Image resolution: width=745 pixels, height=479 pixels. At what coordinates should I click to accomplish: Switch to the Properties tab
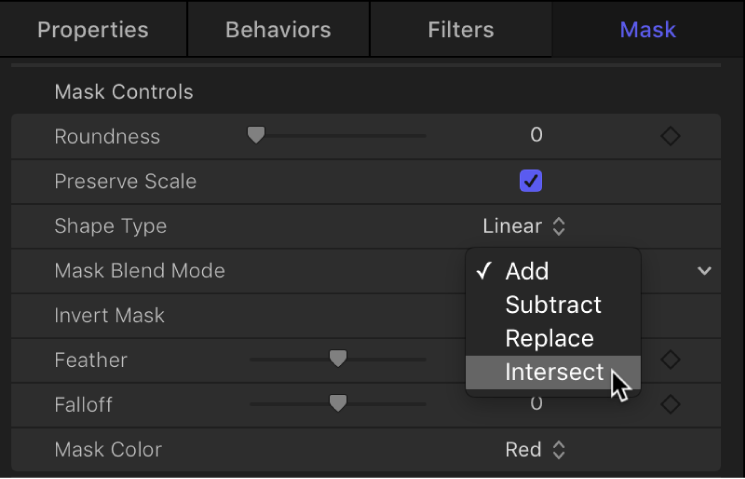coord(93,29)
